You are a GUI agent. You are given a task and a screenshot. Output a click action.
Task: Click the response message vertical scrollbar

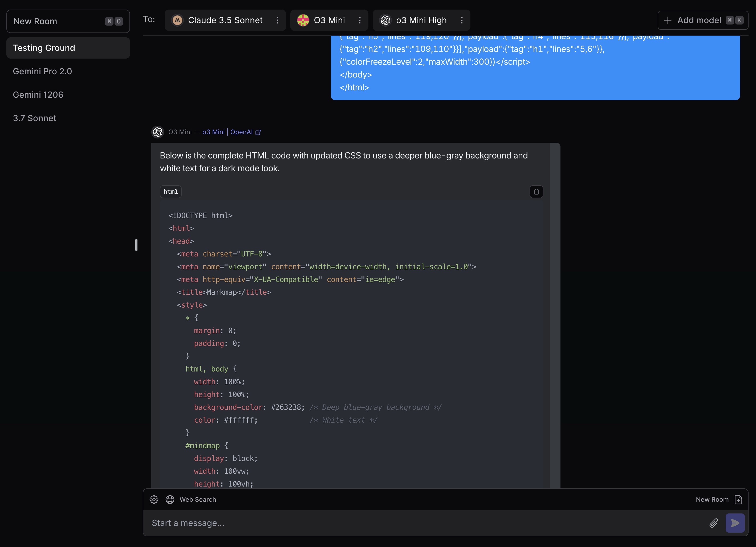coord(555,315)
